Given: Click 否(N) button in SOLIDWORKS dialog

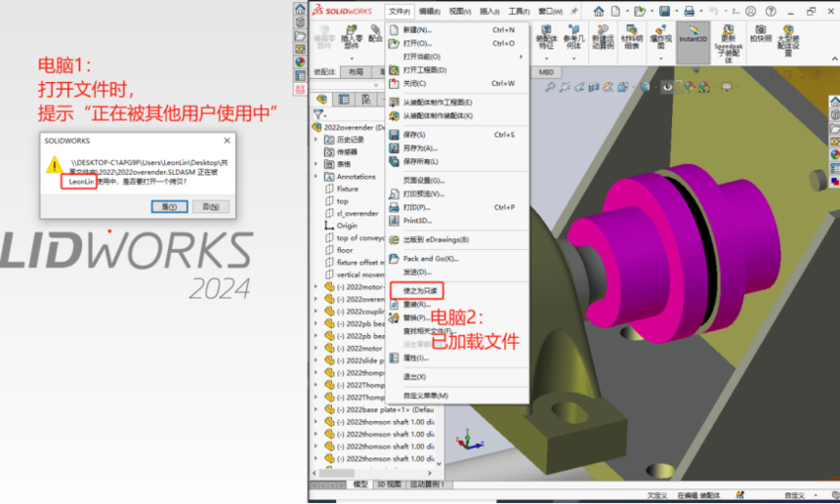Looking at the screenshot, I should (x=211, y=207).
